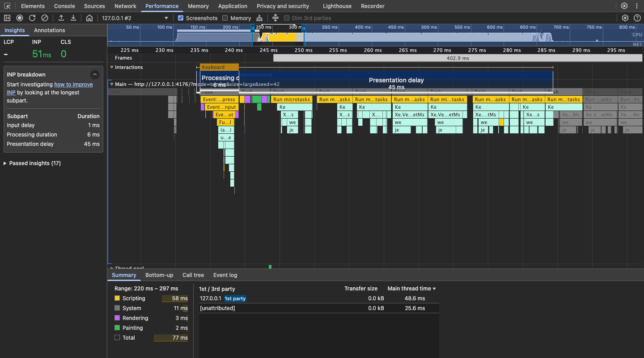Open the Network panel tab
The image size is (644, 358).
click(x=125, y=6)
